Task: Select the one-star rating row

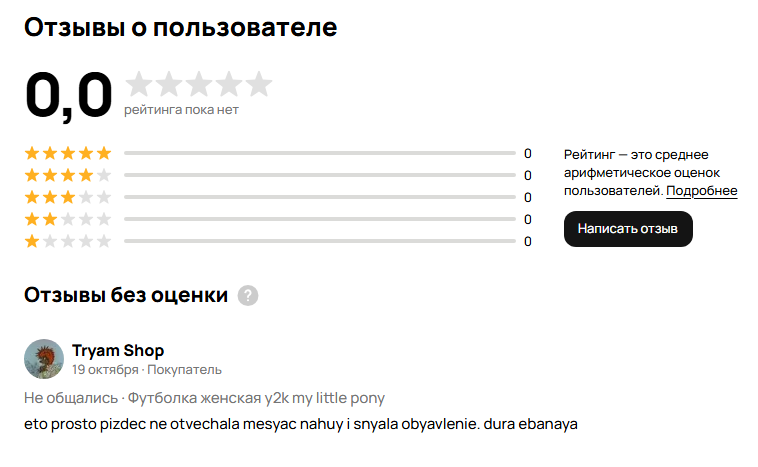Action: point(68,241)
